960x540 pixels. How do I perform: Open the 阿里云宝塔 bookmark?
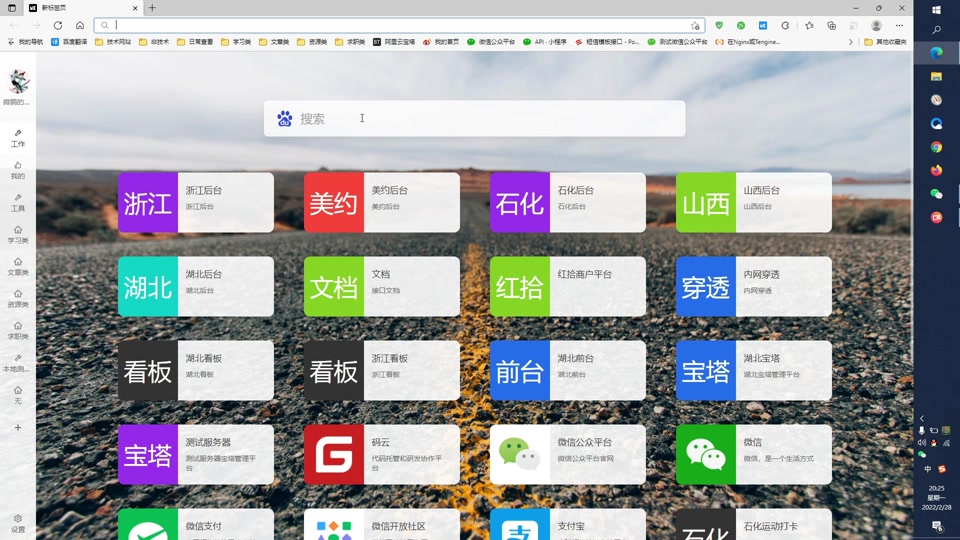coord(394,42)
